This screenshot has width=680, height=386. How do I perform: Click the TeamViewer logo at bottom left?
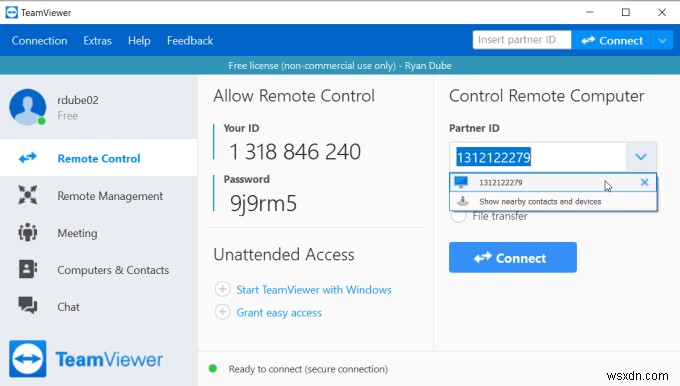click(x=86, y=359)
